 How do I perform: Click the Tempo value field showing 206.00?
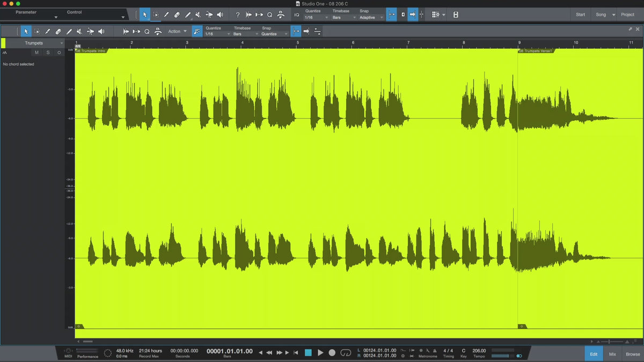(x=479, y=351)
